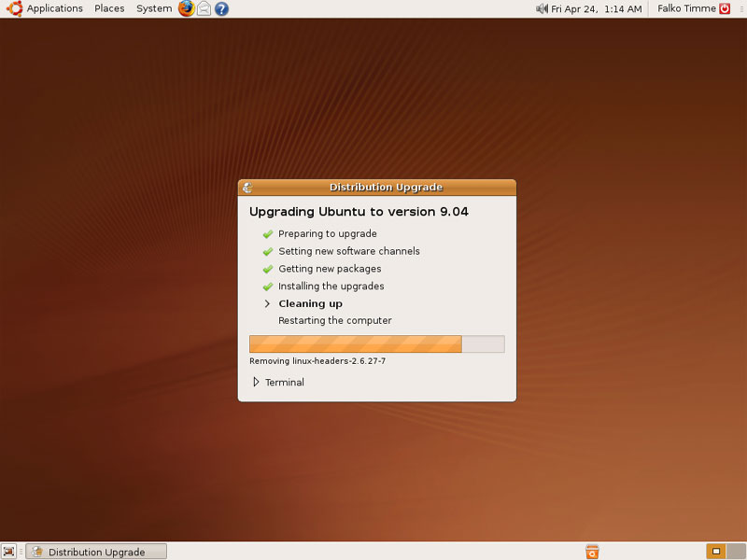Select Distribution Upgrade taskbar button
Viewport: 747px width, 560px height.
point(96,552)
